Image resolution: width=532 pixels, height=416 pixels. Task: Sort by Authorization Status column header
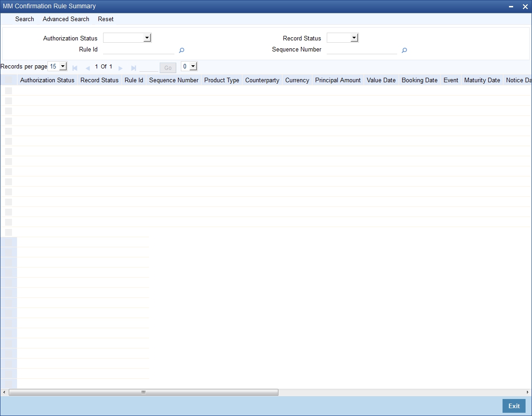[x=47, y=80]
